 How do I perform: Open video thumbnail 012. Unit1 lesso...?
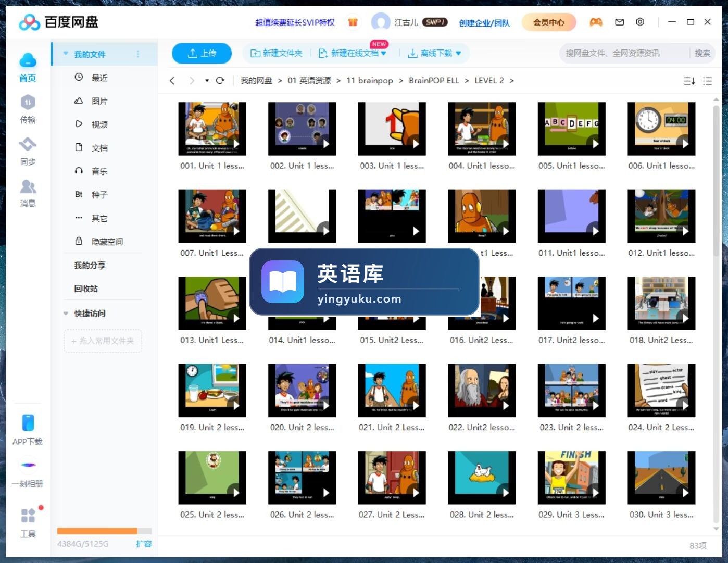[x=661, y=216]
